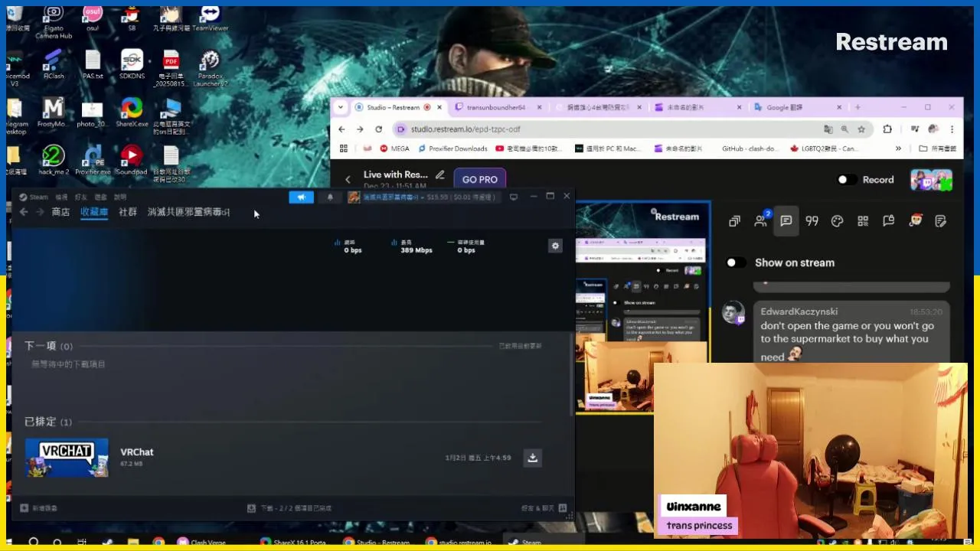Reload the Chrome page
The height and width of the screenshot is (551, 980).
pyautogui.click(x=378, y=129)
